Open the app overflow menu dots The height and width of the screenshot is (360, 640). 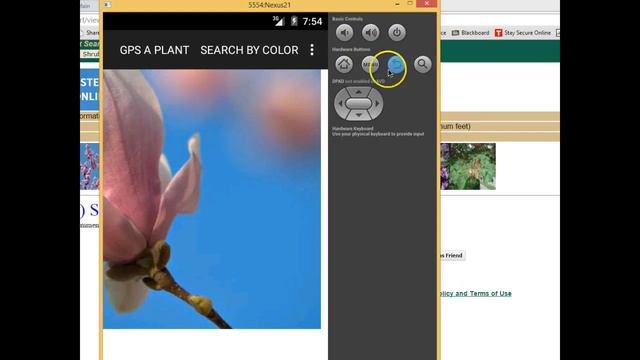pyautogui.click(x=312, y=50)
